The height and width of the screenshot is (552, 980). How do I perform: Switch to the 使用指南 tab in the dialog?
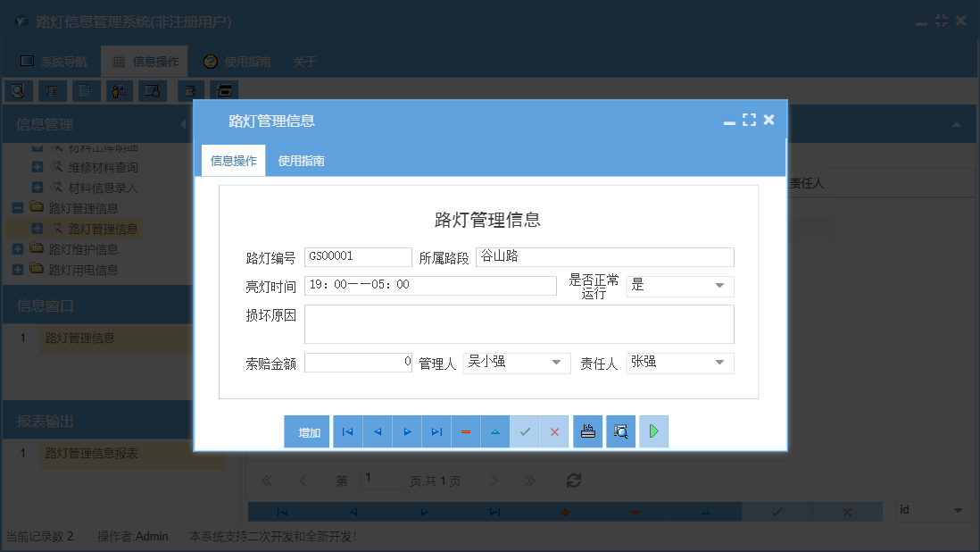(303, 163)
